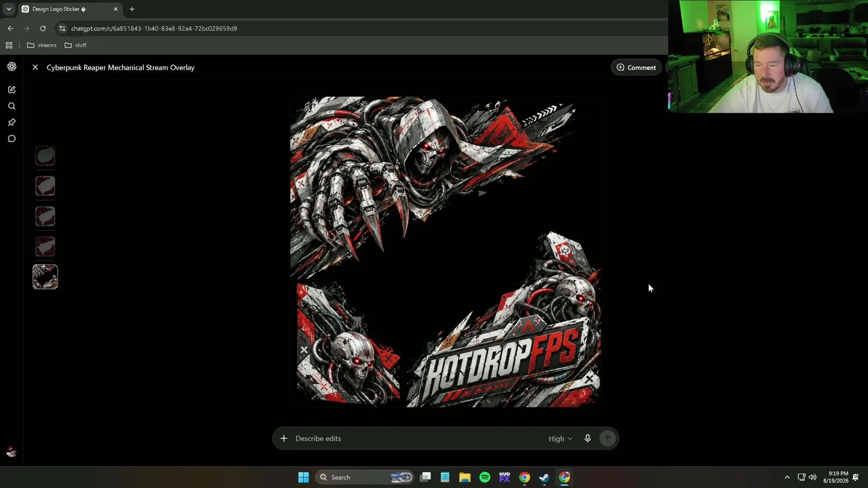Select the fourth image version thumbnail

(45, 246)
